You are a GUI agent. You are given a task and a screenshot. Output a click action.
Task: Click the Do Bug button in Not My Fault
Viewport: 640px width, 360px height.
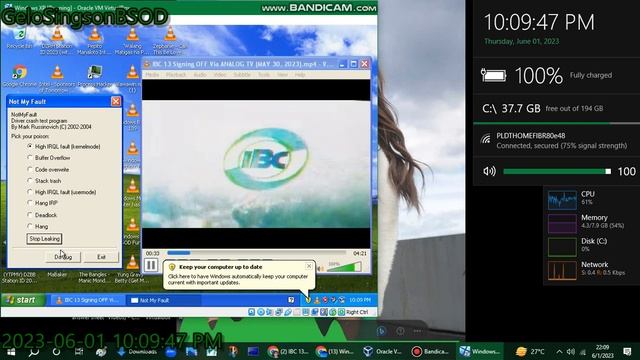click(63, 257)
